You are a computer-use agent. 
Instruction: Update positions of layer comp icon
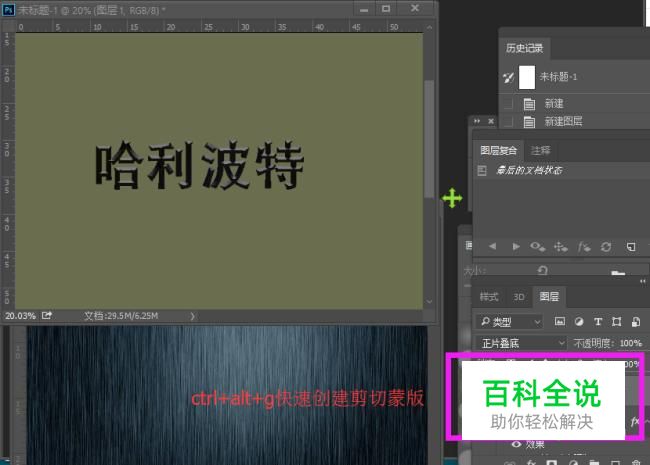561,247
